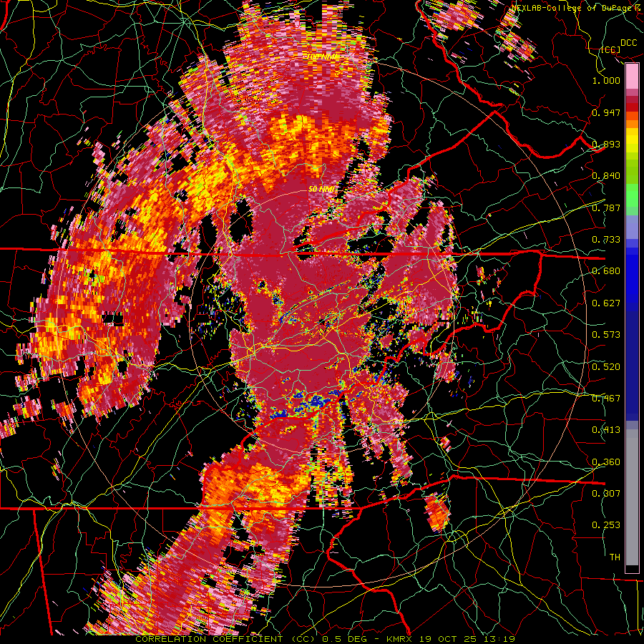Click the 1.000 value on the color scale
644x644 pixels.
tap(606, 80)
